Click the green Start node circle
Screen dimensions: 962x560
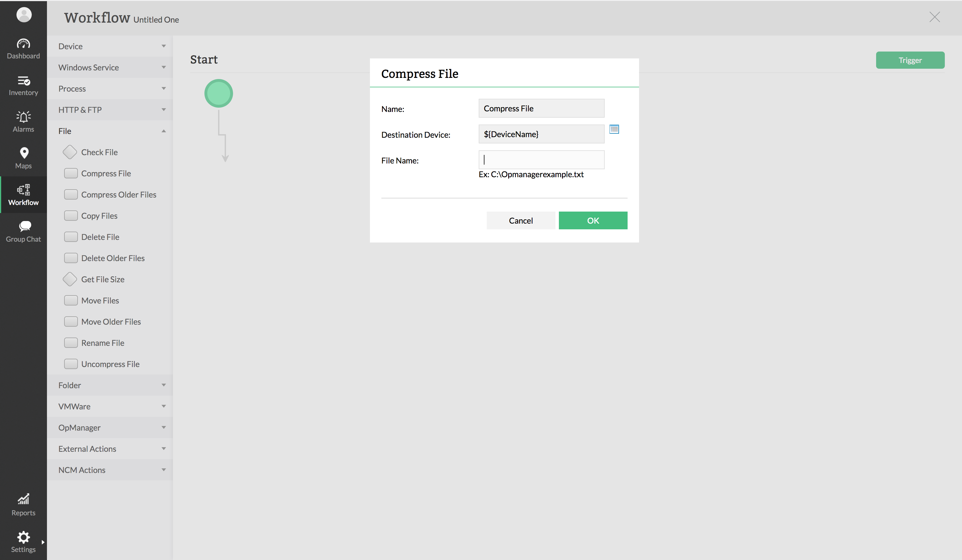click(x=219, y=94)
